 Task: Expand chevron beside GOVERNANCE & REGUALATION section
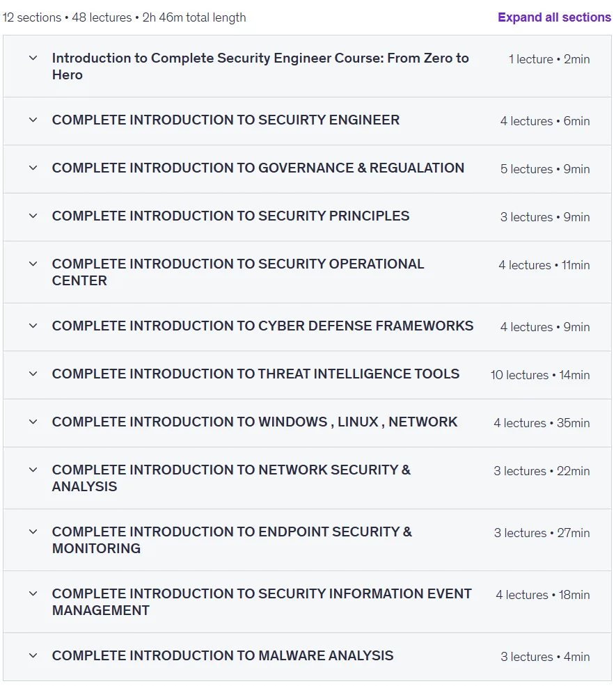(x=33, y=168)
